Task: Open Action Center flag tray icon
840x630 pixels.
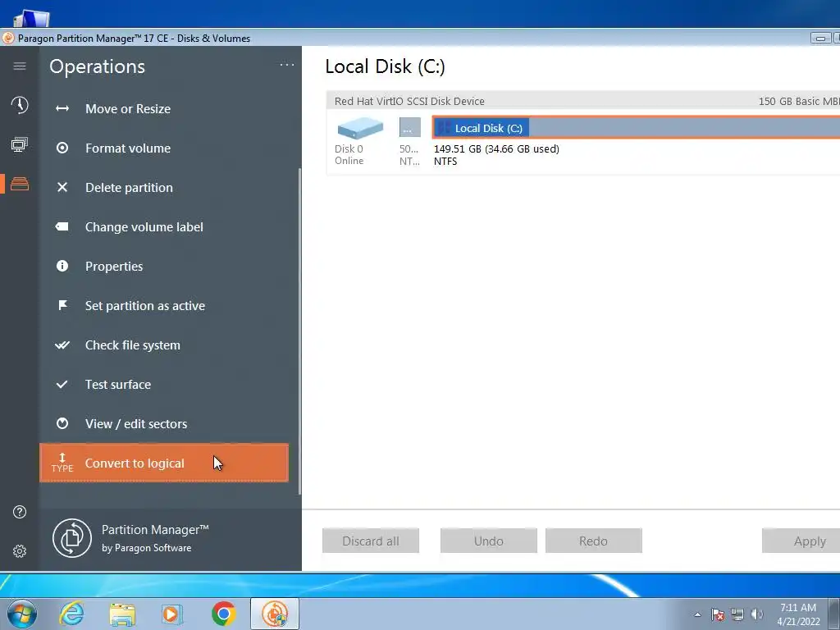Action: click(718, 614)
